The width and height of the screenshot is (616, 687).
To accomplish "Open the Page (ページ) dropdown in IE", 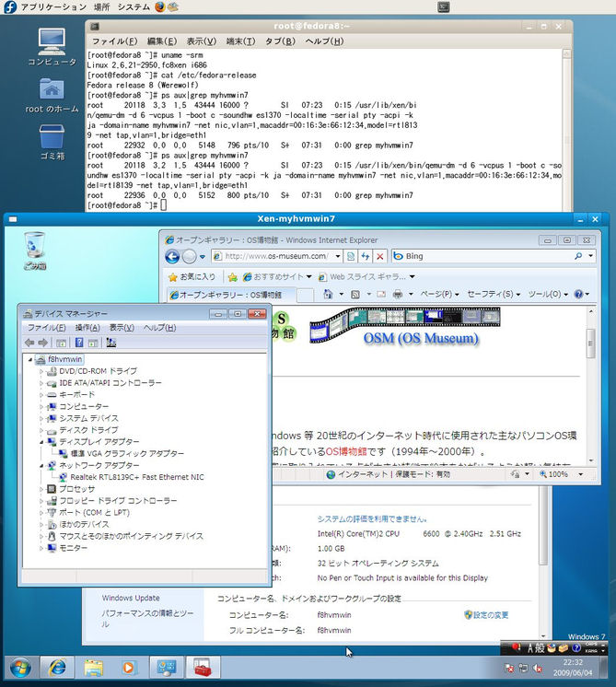I will [x=439, y=294].
